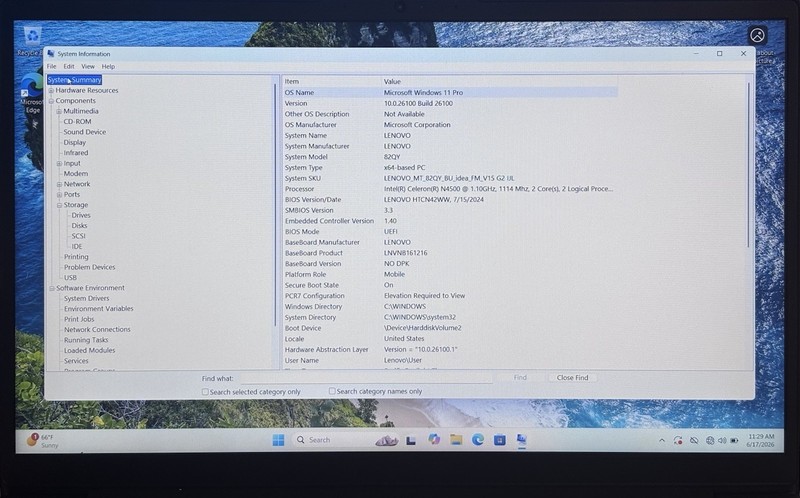Open volume speaker tray icon
This screenshot has height=498, width=800.
(722, 440)
